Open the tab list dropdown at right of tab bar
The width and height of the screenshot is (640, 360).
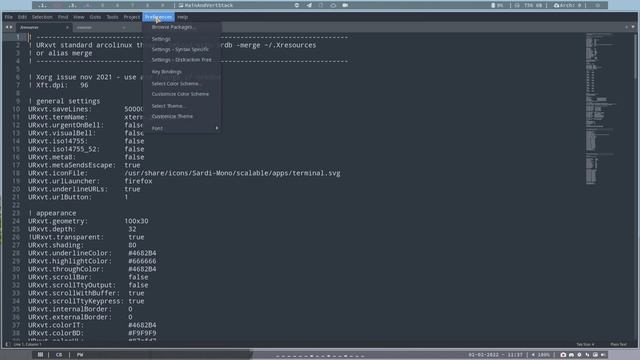point(633,27)
